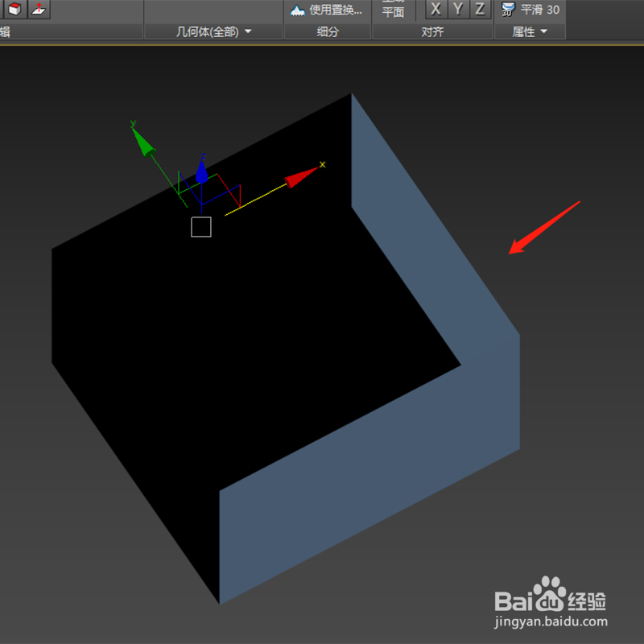Click the white square handle below gizmo

[x=201, y=227]
